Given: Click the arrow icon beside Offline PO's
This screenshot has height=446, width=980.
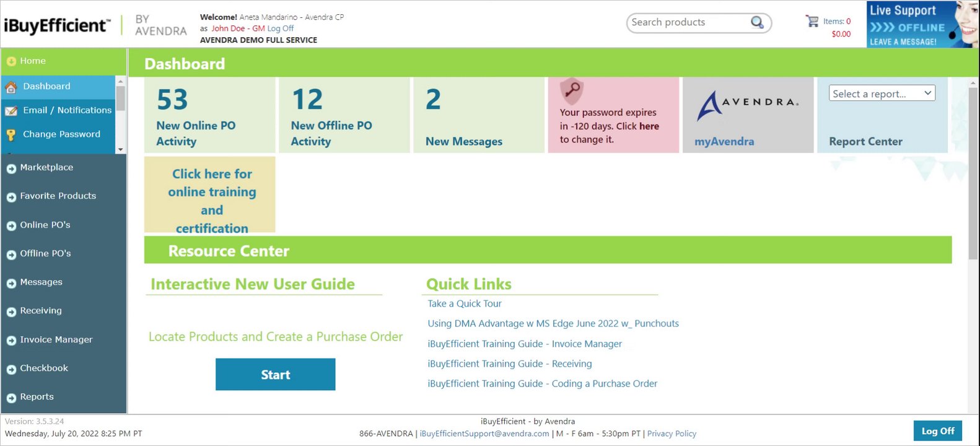Looking at the screenshot, I should pos(11,255).
